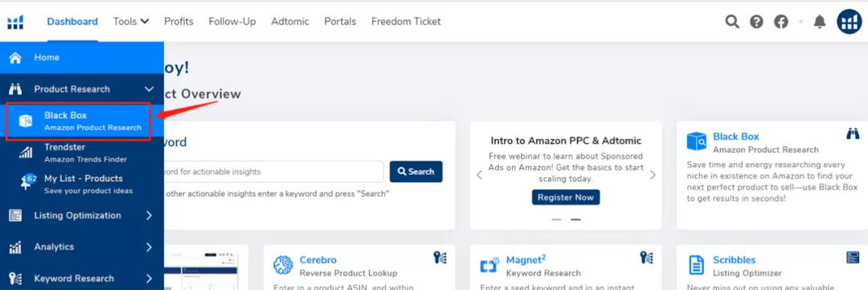Open the Black Box card title link
Image resolution: width=868 pixels, height=290 pixels.
point(735,137)
